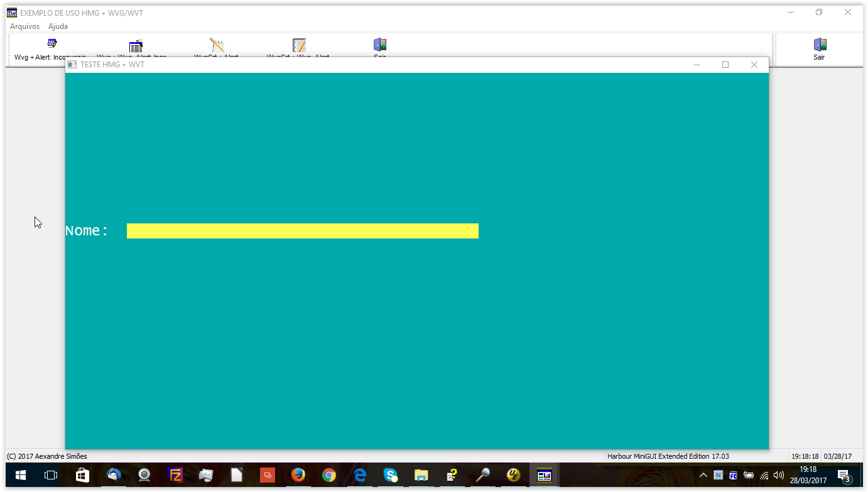Close the TESTE HMG + WVT window

click(x=754, y=65)
